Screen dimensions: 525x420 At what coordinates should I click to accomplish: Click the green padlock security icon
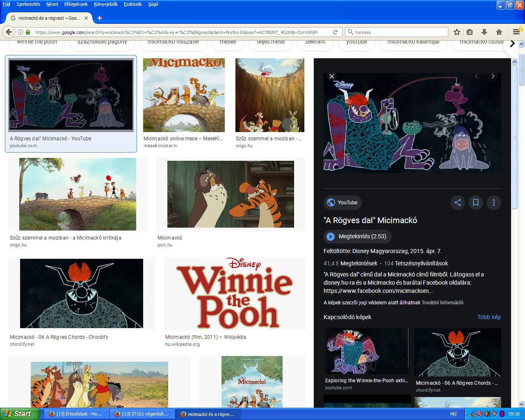[28, 32]
